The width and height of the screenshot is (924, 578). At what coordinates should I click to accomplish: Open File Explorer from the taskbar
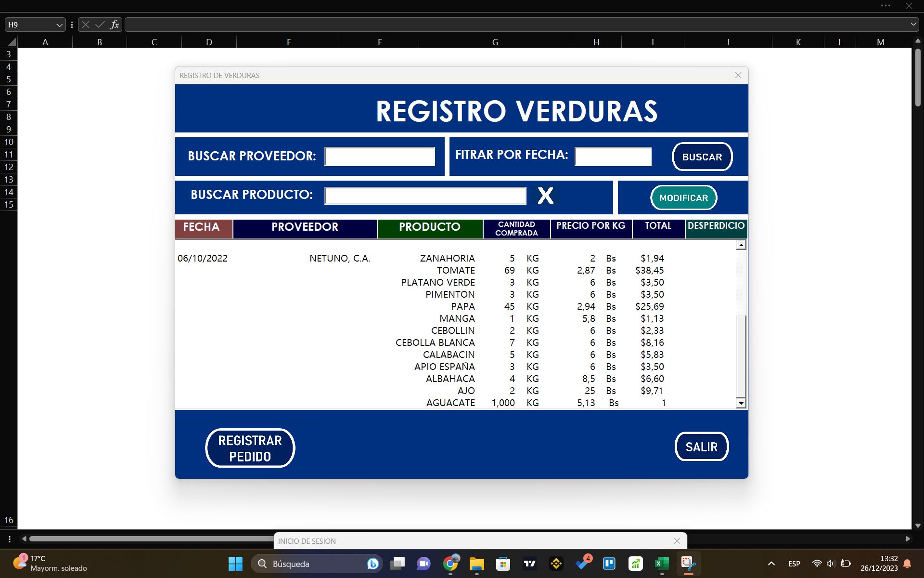tap(477, 564)
